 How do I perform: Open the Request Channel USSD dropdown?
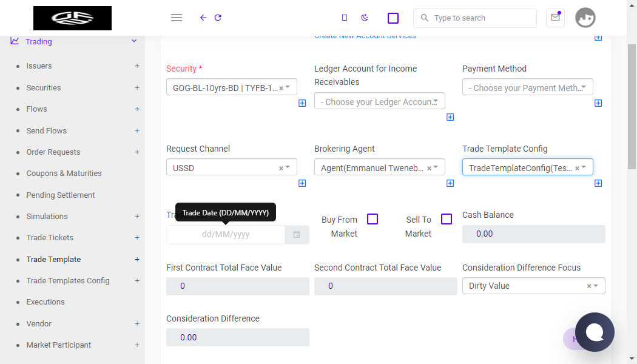232,167
